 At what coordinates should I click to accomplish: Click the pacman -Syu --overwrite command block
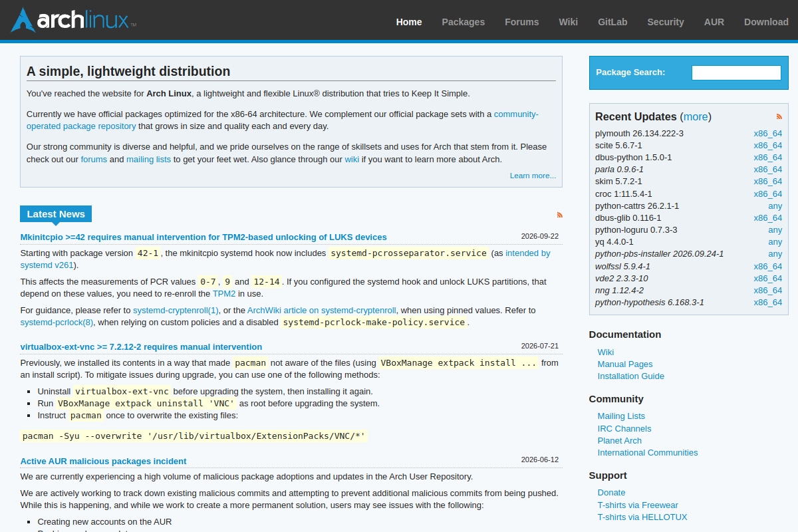click(x=194, y=436)
